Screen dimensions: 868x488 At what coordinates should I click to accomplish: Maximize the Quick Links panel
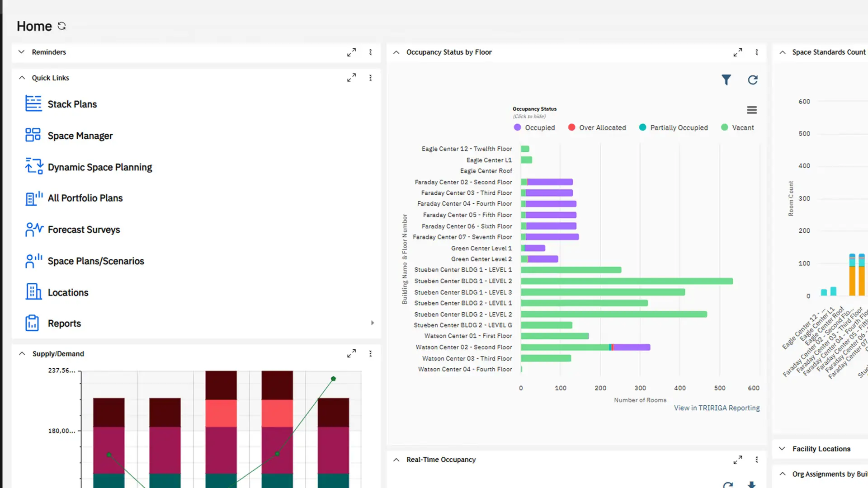[351, 78]
